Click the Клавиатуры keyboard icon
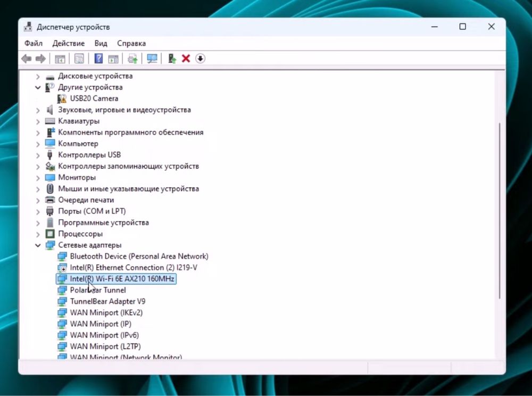 pos(50,121)
